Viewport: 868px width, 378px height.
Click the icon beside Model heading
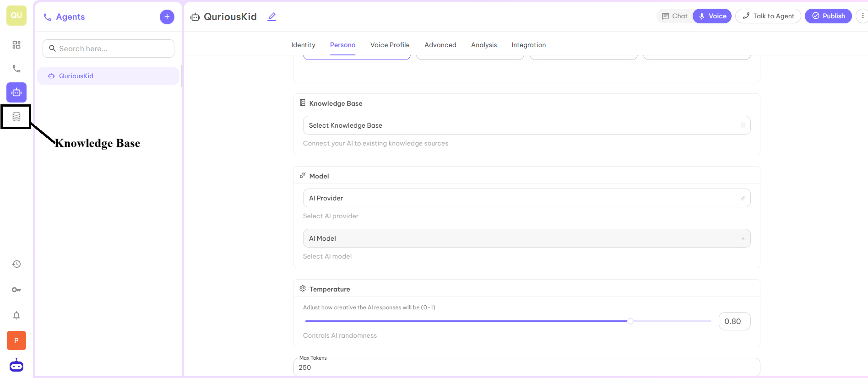(x=303, y=176)
